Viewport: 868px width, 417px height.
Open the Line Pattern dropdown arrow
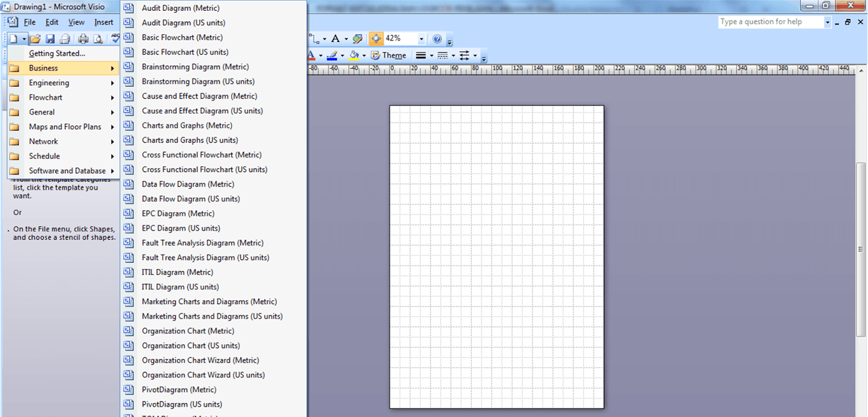click(x=453, y=55)
